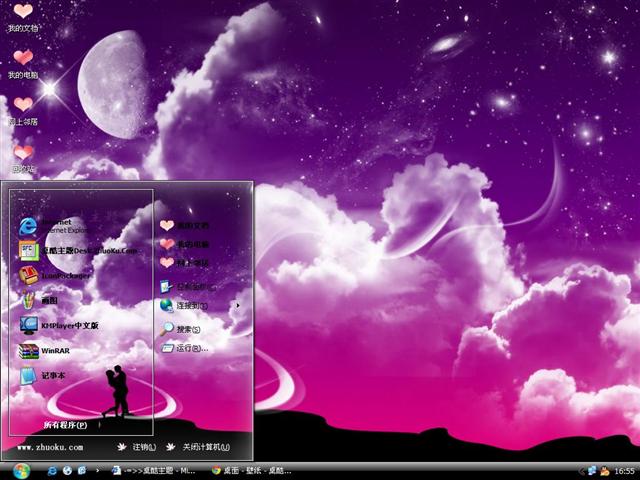Click the orange tray icon beside clock
The width and height of the screenshot is (640, 480).
[604, 471]
